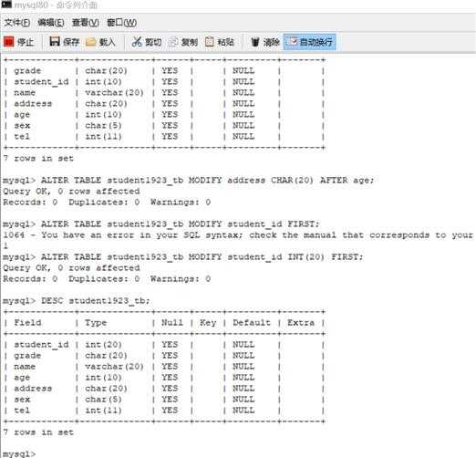Viewport: 476px width, 458px height.
Task: Click the Save (保存) floppy disk button
Action: pyautogui.click(x=65, y=42)
